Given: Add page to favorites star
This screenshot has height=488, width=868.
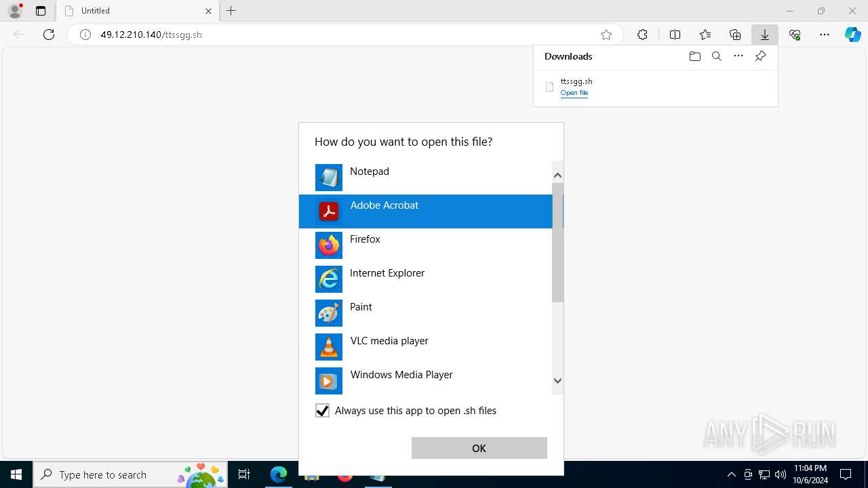Looking at the screenshot, I should [x=606, y=35].
